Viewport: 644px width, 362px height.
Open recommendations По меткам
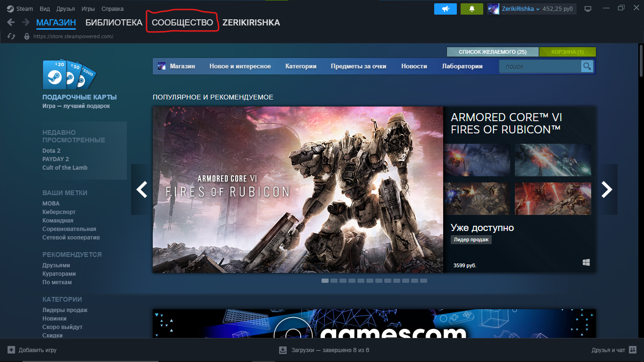[x=57, y=282]
